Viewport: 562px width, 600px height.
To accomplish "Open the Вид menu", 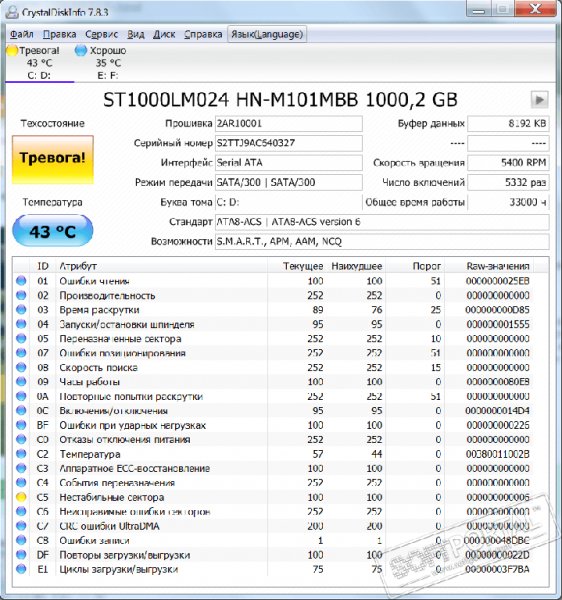I will pyautogui.click(x=135, y=34).
